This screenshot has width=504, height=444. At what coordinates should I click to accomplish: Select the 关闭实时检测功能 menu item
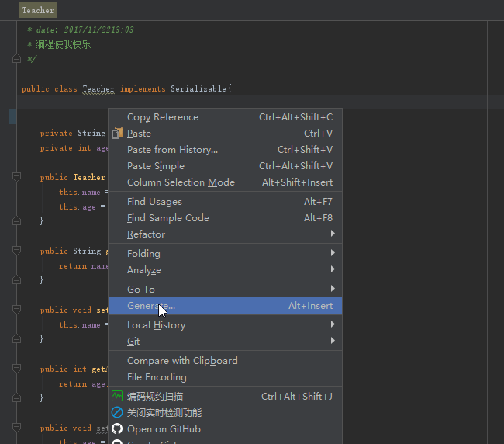(225, 412)
